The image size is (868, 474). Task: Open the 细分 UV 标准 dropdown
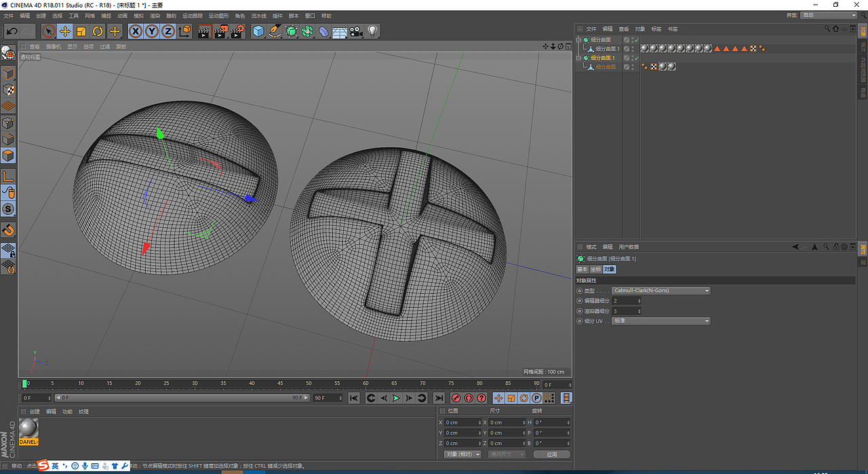point(661,321)
